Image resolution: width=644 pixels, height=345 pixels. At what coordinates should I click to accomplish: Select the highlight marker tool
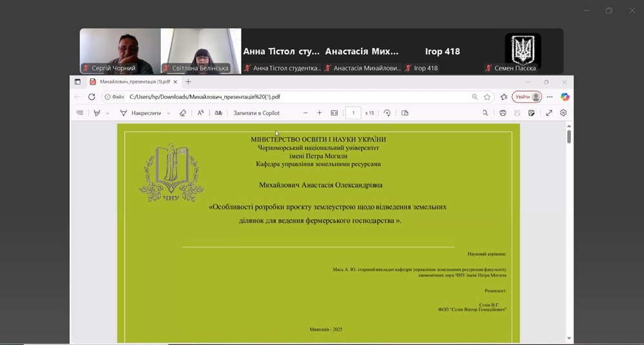click(97, 113)
